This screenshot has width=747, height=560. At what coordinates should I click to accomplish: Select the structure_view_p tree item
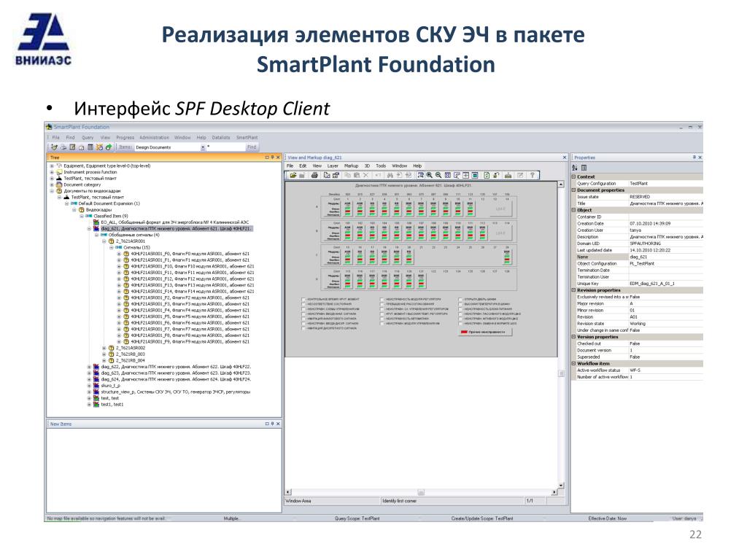(x=175, y=392)
